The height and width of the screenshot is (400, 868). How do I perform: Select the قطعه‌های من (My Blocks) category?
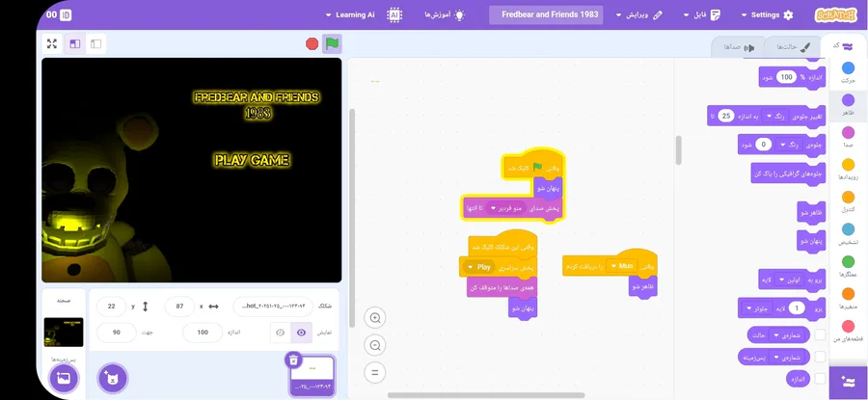[x=848, y=331]
